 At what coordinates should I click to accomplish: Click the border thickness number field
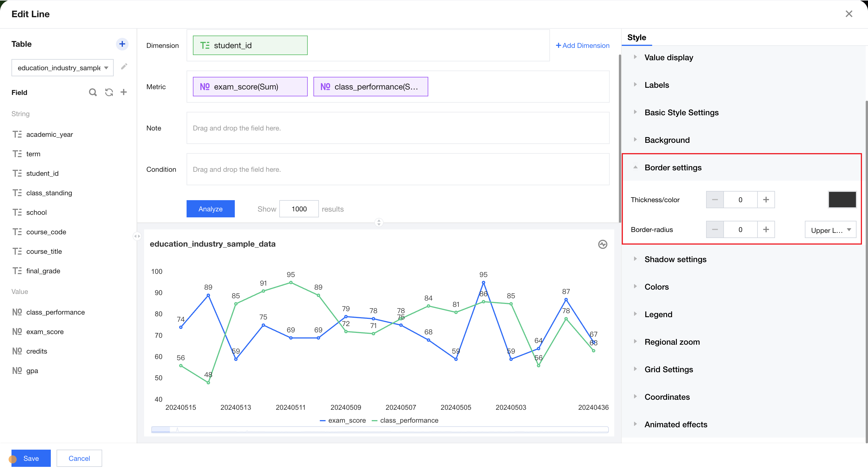[x=740, y=200]
